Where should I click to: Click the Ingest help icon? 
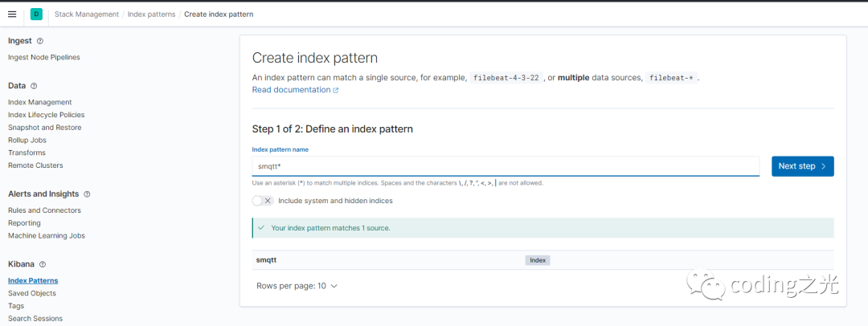tap(40, 41)
